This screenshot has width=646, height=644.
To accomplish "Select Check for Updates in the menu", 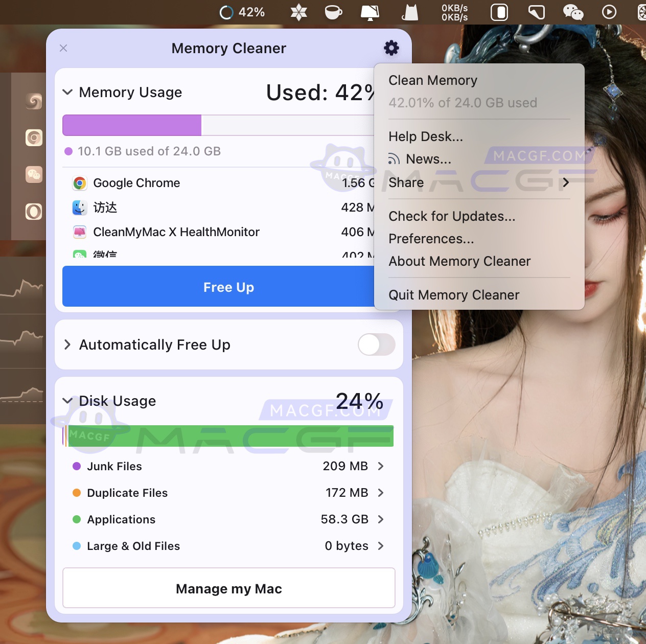I will coord(452,216).
